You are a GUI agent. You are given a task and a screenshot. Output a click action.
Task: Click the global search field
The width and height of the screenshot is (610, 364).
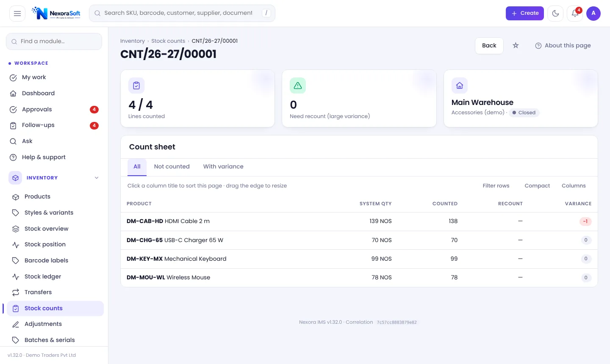182,14
